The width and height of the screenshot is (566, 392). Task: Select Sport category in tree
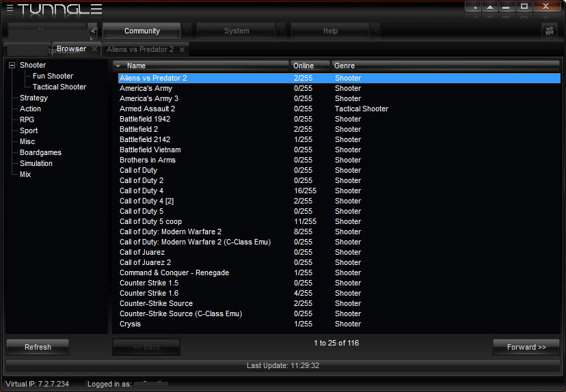pyautogui.click(x=29, y=130)
